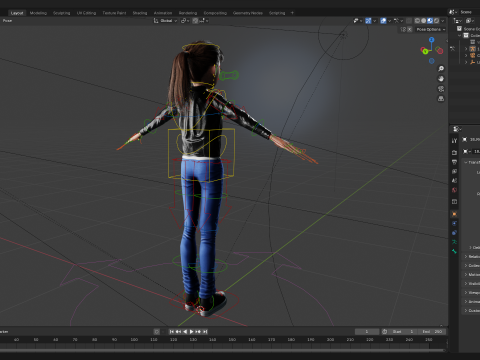Jump to the first frame
The width and height of the screenshot is (480, 360).
[172, 332]
